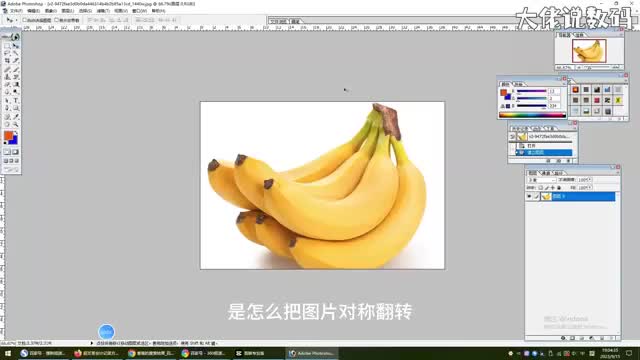Select the Brush tool
The height and width of the screenshot is (360, 640).
(16, 69)
